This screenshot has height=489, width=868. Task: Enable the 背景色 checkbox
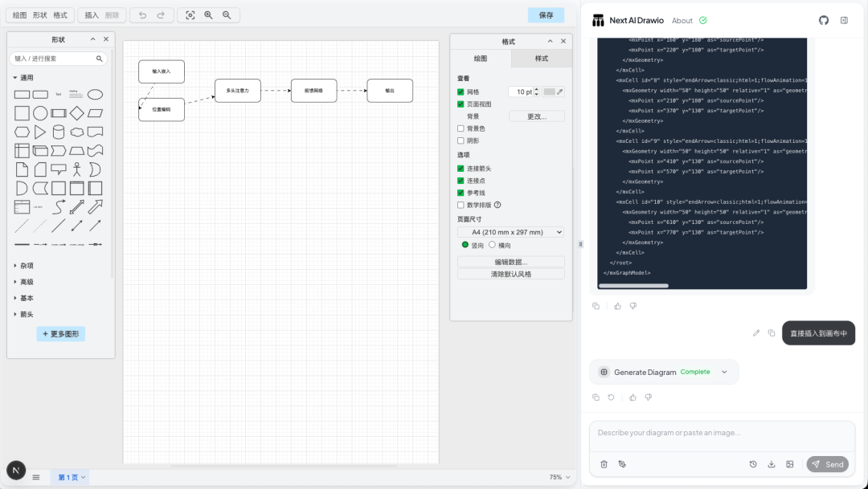[x=461, y=128]
